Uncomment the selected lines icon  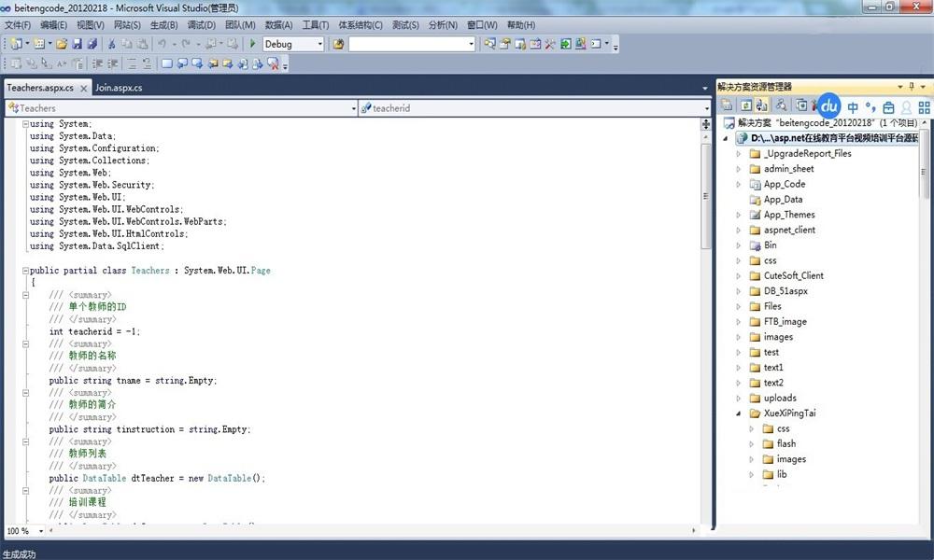point(147,63)
